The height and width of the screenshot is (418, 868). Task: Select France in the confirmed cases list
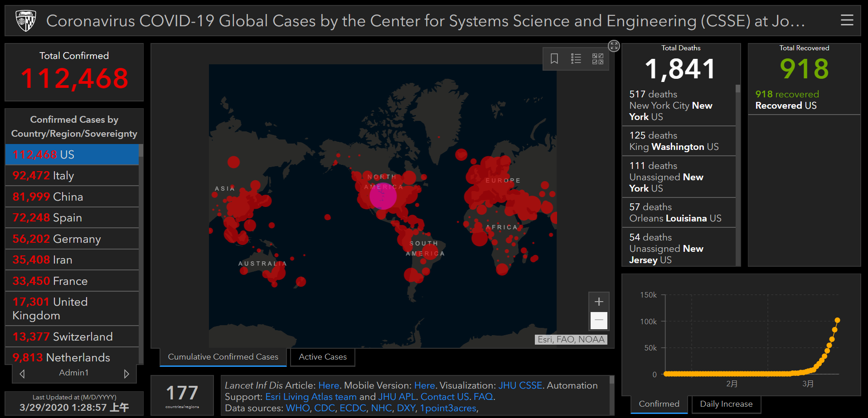tap(72, 281)
